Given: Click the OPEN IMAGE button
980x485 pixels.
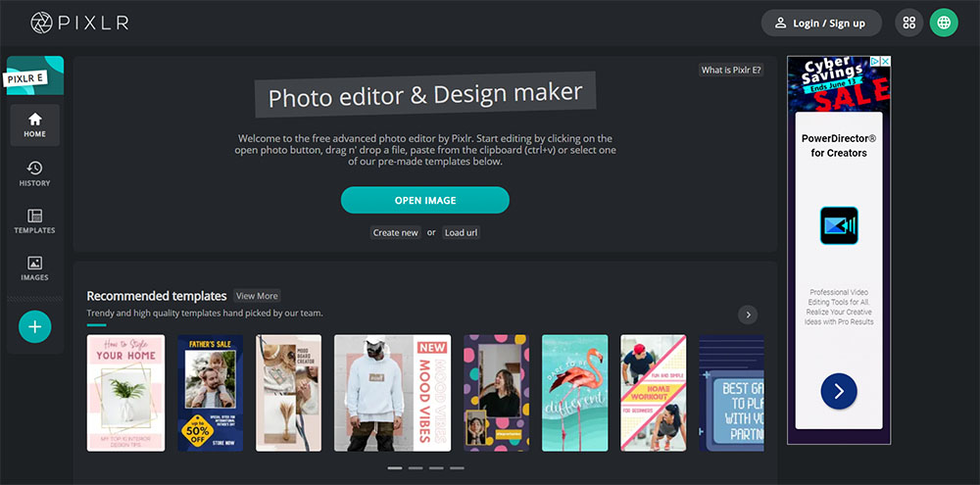Looking at the screenshot, I should point(425,201).
